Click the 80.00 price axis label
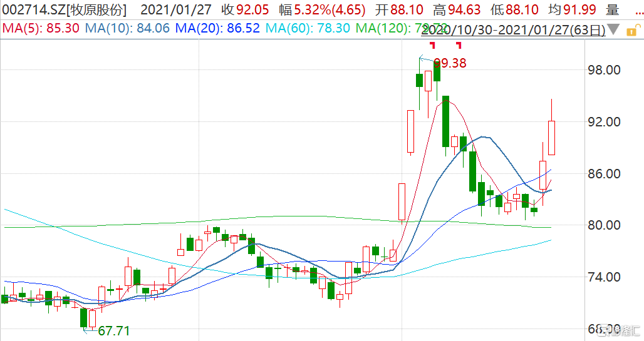The height and width of the screenshot is (341, 644). pyautogui.click(x=604, y=225)
